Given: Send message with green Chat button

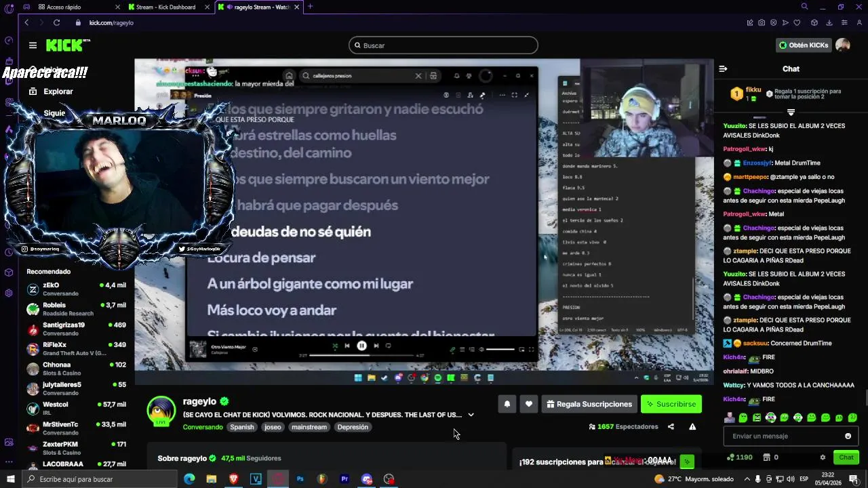Looking at the screenshot, I should pos(846,457).
